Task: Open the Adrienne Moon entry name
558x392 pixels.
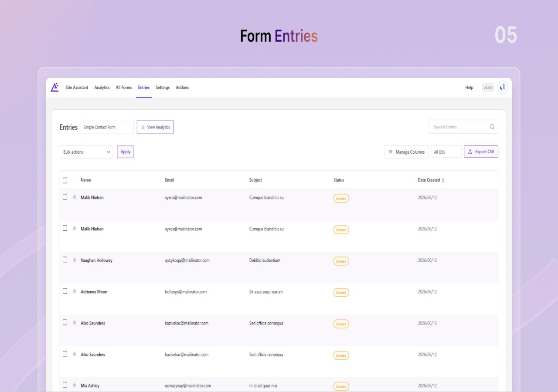Action: coord(94,292)
